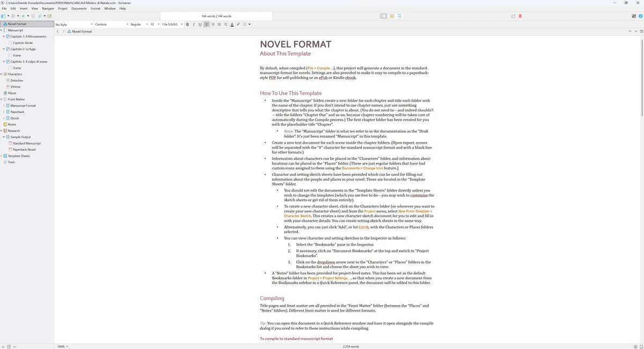Screen dimensions: 644x349
Task: Open Quick Reference edit icon
Action: (49, 16)
